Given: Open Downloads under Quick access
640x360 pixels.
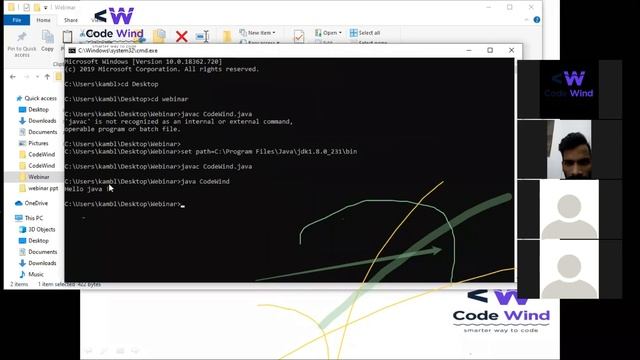Looking at the screenshot, I should coord(38,121).
